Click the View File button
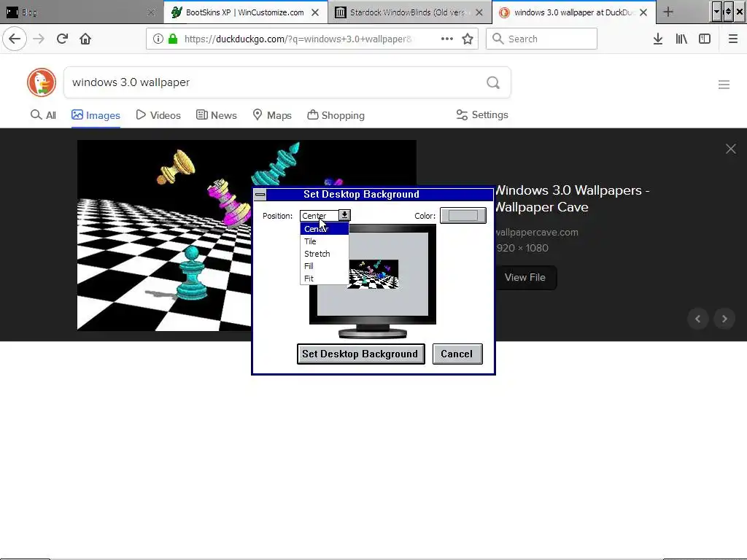 pyautogui.click(x=525, y=278)
